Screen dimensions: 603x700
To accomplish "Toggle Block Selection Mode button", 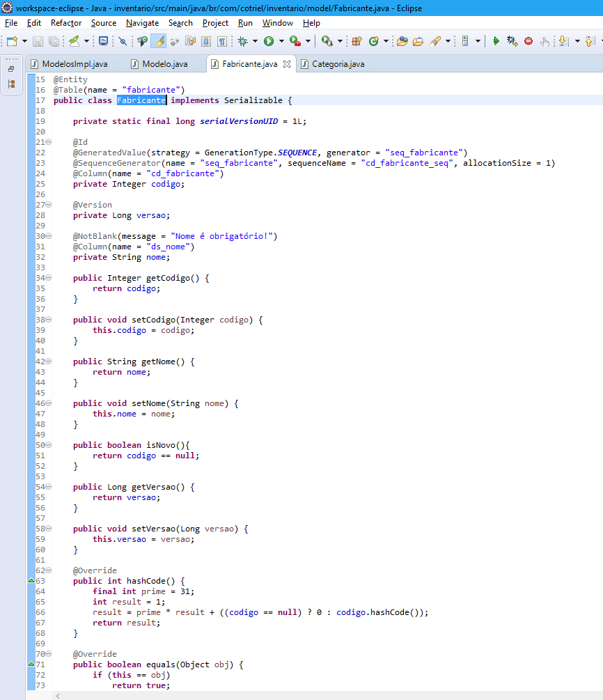I will click(206, 41).
